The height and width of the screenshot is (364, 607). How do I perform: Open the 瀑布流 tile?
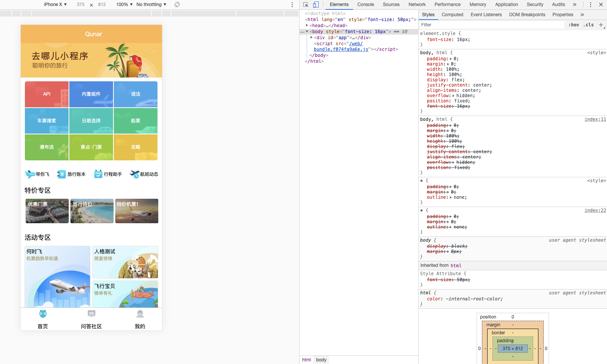coord(47,147)
